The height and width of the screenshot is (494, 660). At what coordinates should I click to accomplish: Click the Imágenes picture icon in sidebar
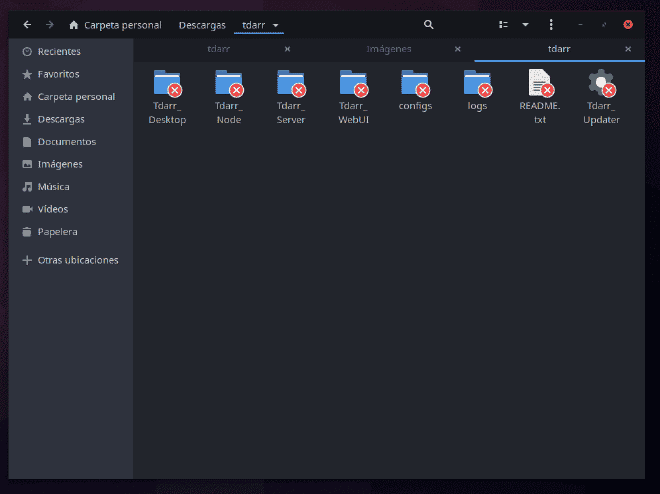pyautogui.click(x=27, y=164)
